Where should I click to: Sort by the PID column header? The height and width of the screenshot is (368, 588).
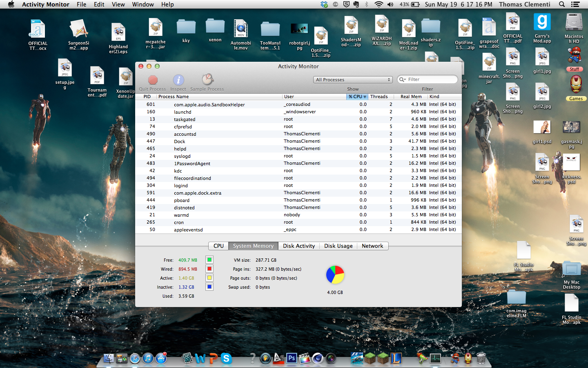[146, 96]
